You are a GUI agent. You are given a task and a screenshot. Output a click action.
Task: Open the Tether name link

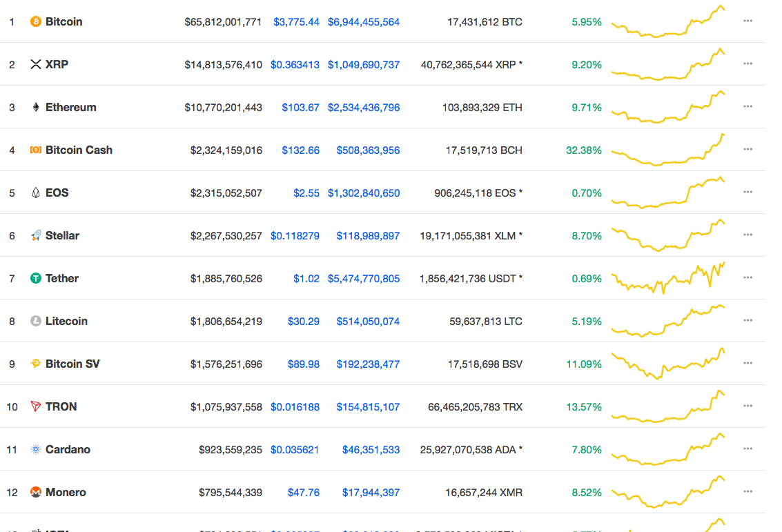coord(62,278)
